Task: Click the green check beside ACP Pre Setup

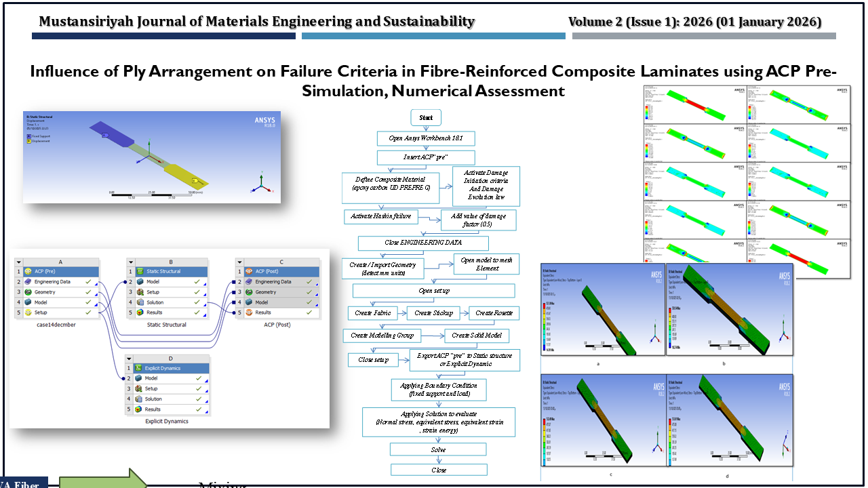Action: (88, 312)
